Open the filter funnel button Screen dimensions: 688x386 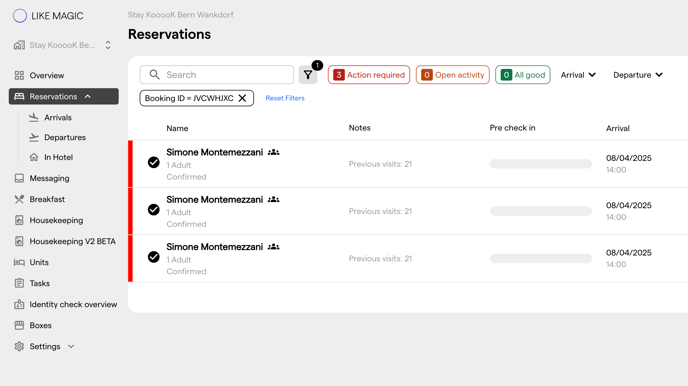[308, 75]
